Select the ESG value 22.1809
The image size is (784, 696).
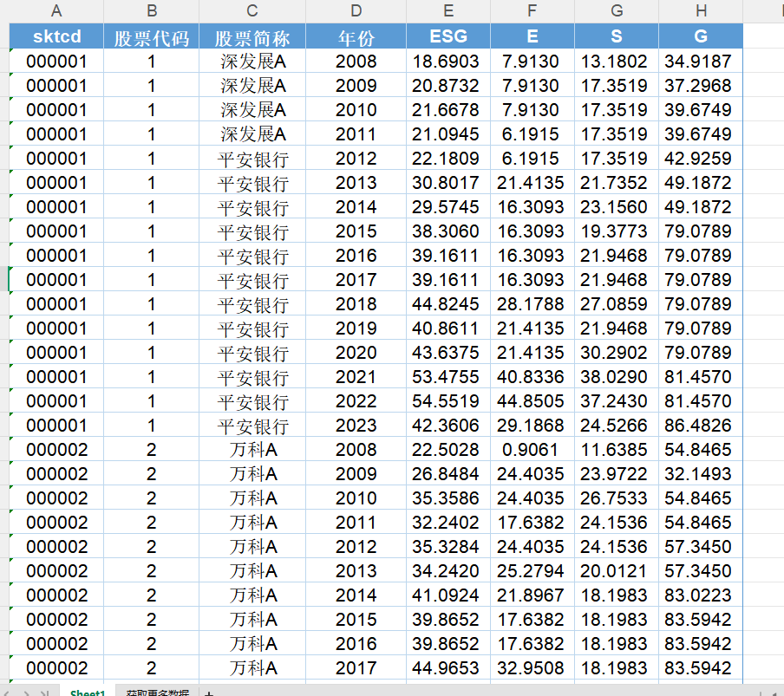tap(448, 159)
